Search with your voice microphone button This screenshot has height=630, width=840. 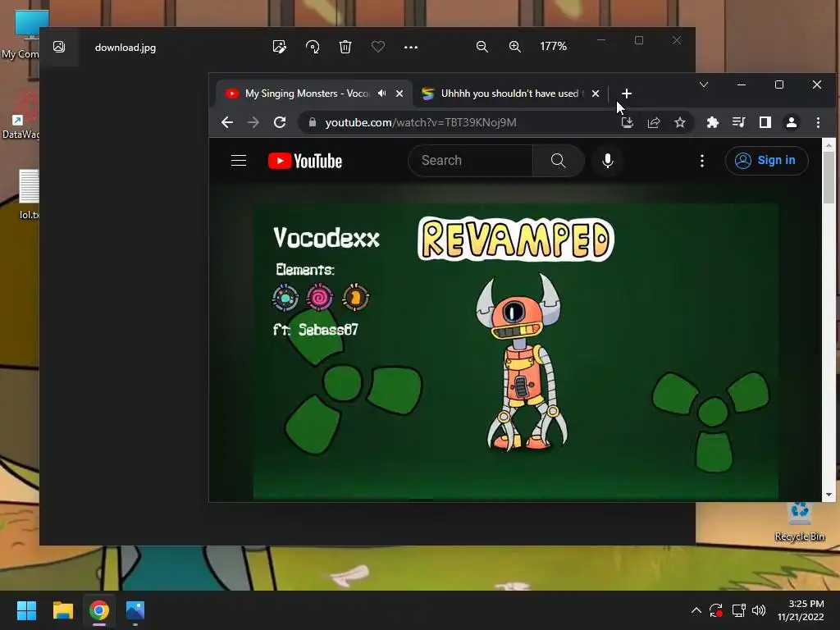coord(608,160)
